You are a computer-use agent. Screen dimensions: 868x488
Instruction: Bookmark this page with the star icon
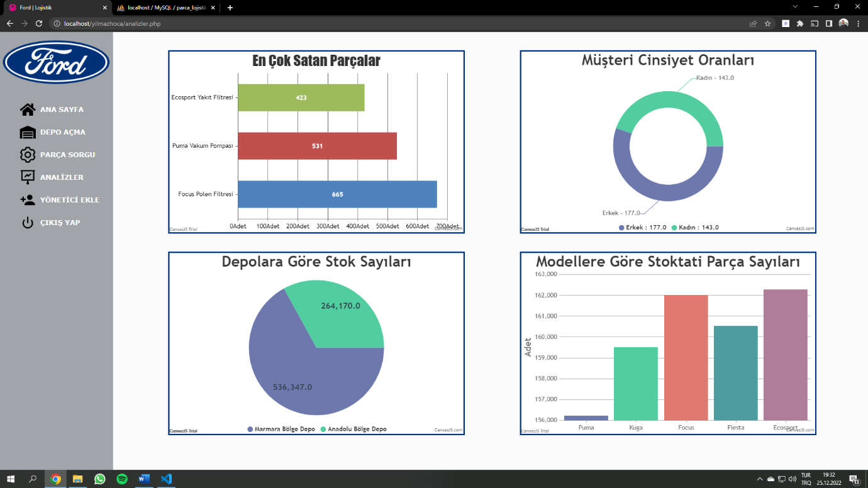(767, 23)
